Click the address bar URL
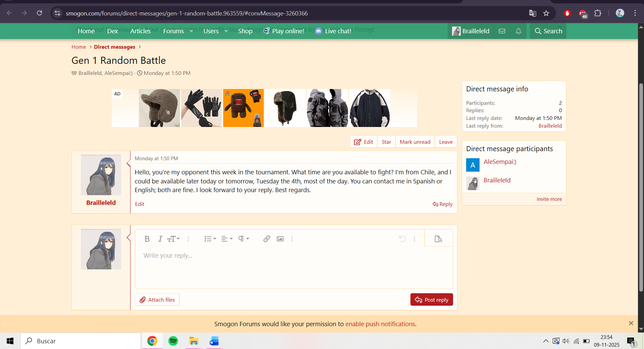 pyautogui.click(x=187, y=13)
